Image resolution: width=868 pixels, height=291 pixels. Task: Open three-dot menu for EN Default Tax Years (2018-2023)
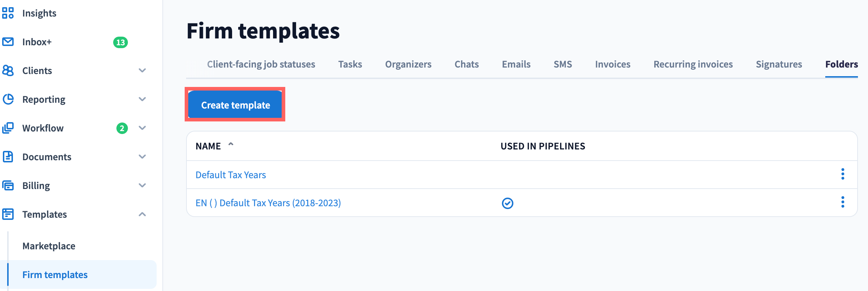point(842,202)
